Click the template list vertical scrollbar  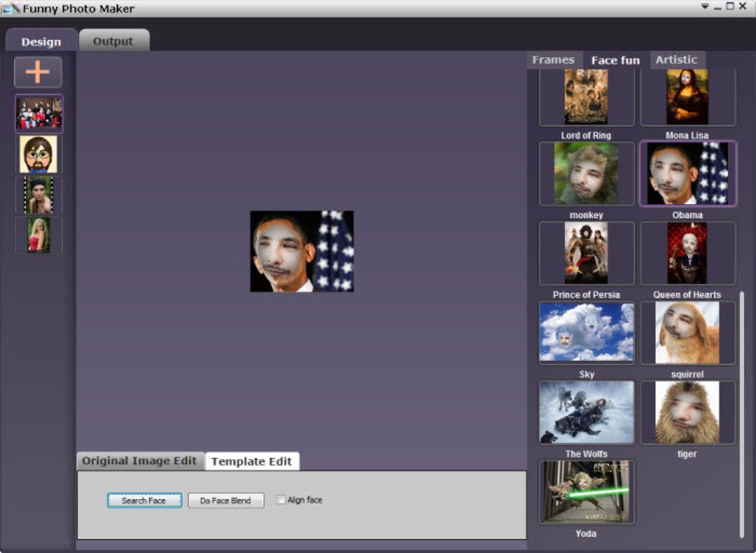[x=741, y=414]
